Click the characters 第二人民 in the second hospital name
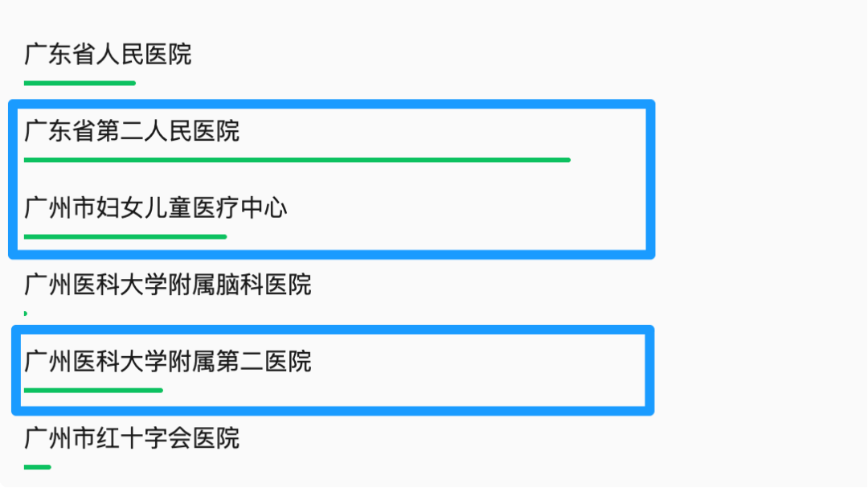 click(x=144, y=130)
